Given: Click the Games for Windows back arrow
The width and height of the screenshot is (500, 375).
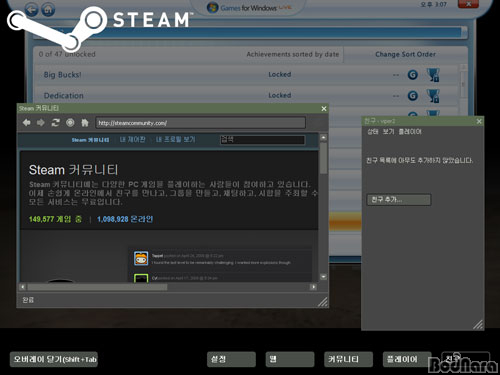Looking at the screenshot, I should point(31,9).
